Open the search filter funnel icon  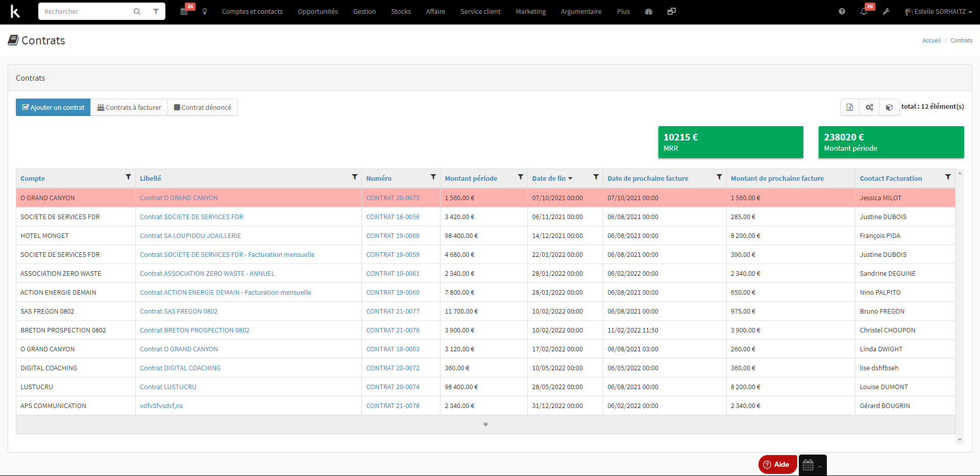(x=156, y=11)
